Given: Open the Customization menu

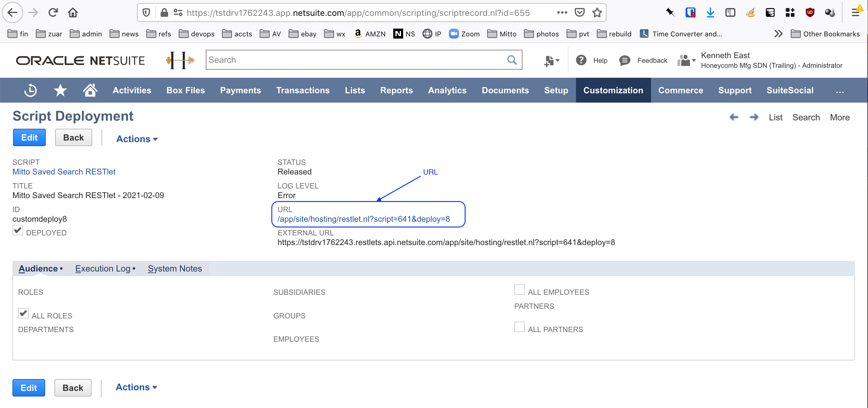Looking at the screenshot, I should tap(613, 90).
